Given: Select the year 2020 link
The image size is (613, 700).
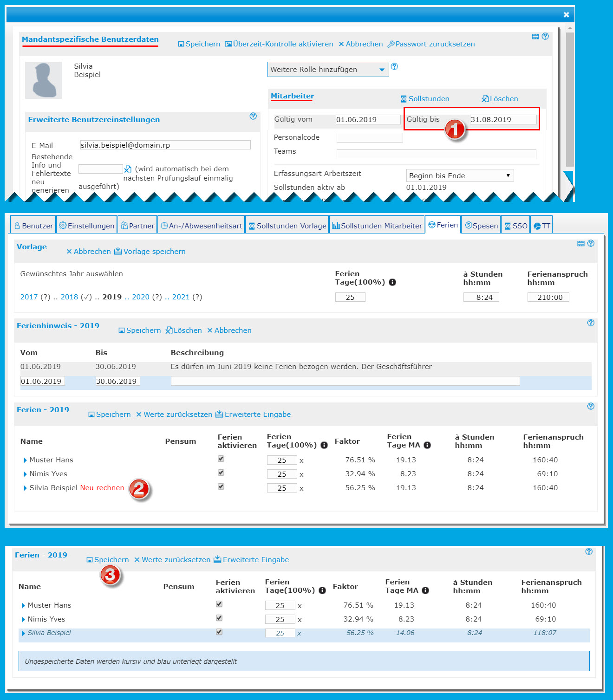Looking at the screenshot, I should (x=141, y=297).
